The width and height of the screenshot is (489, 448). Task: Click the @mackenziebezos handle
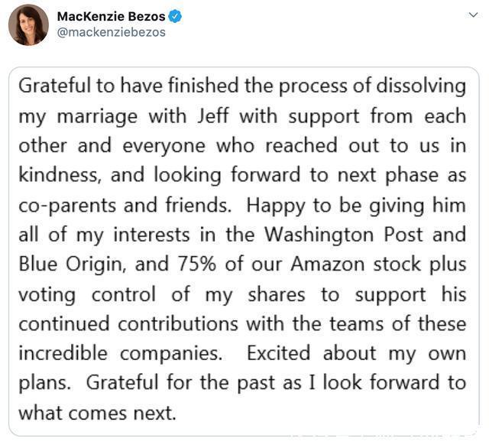(111, 32)
